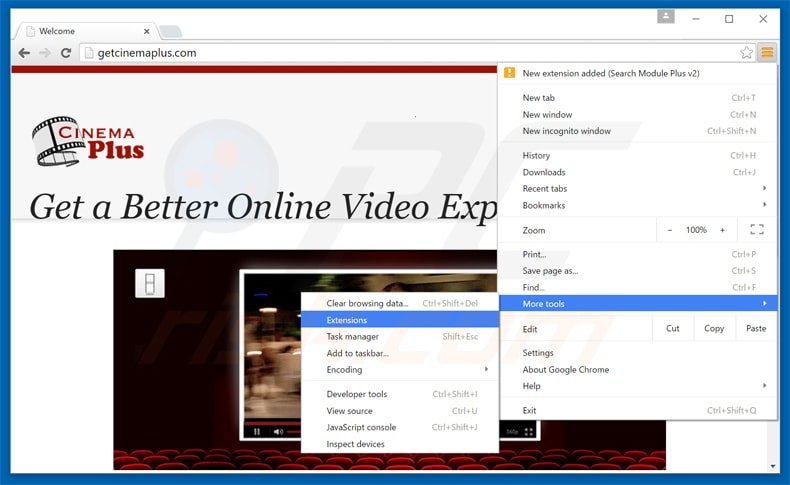Open a New incognito window
The image size is (790, 485).
637,131
